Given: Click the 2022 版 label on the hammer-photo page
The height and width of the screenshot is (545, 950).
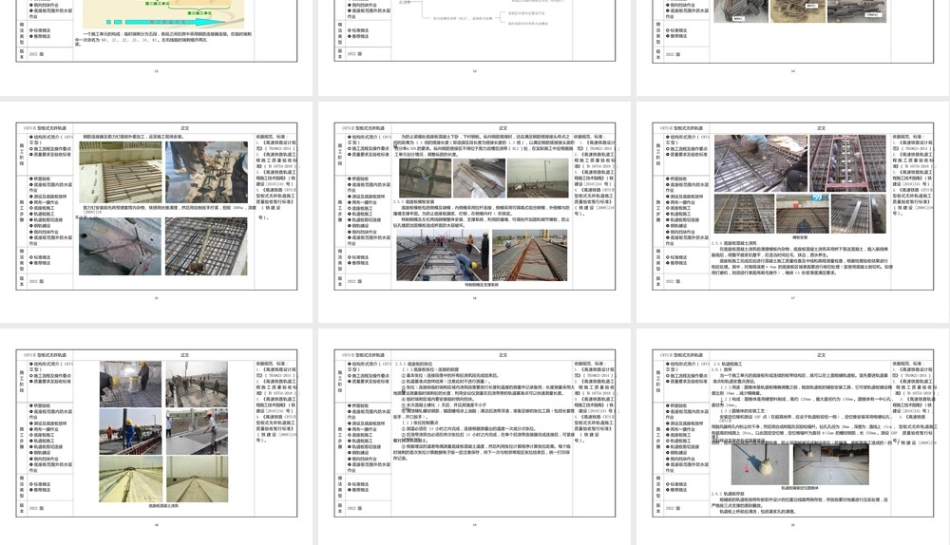Looking at the screenshot, I should pos(35,282).
